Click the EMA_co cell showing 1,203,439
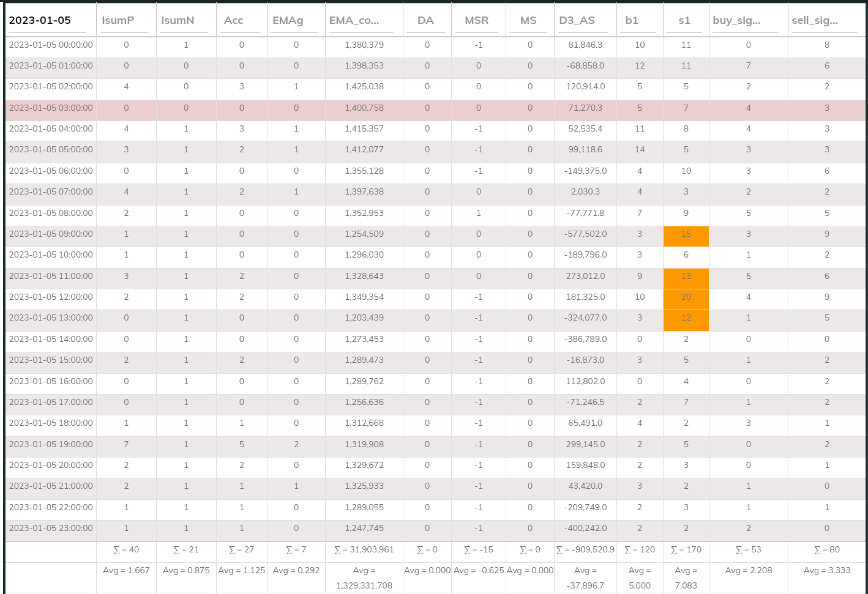The width and height of the screenshot is (868, 594). coord(364,317)
